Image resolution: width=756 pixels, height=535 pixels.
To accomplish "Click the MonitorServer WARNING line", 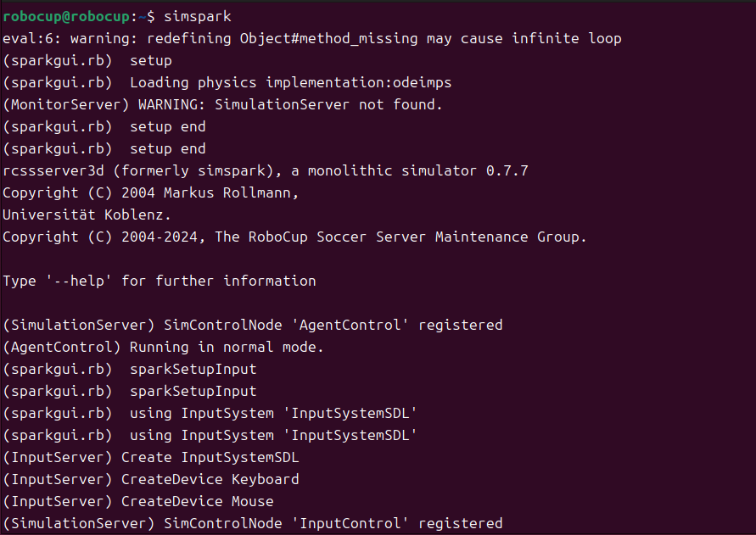I will [222, 104].
